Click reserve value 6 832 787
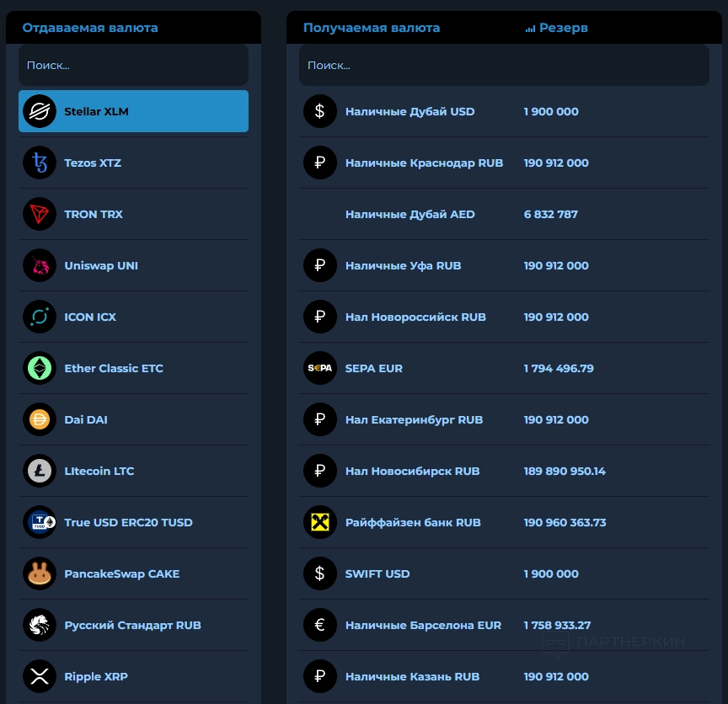This screenshot has height=704, width=728. click(551, 214)
